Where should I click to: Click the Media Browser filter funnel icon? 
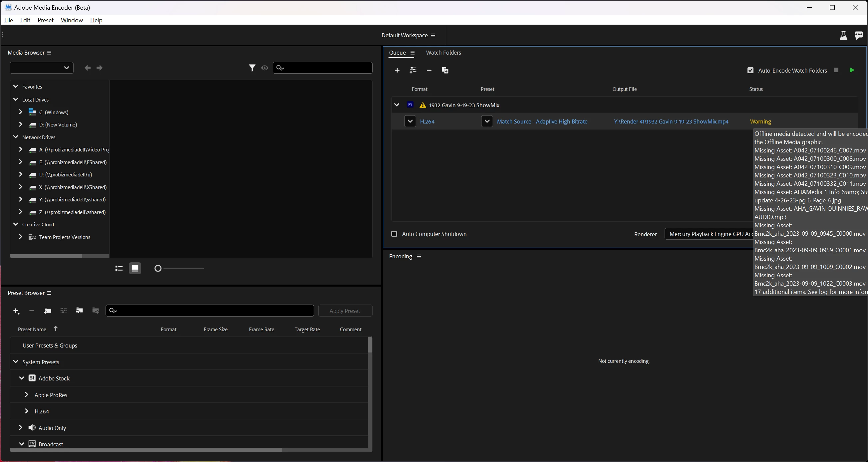pos(252,68)
